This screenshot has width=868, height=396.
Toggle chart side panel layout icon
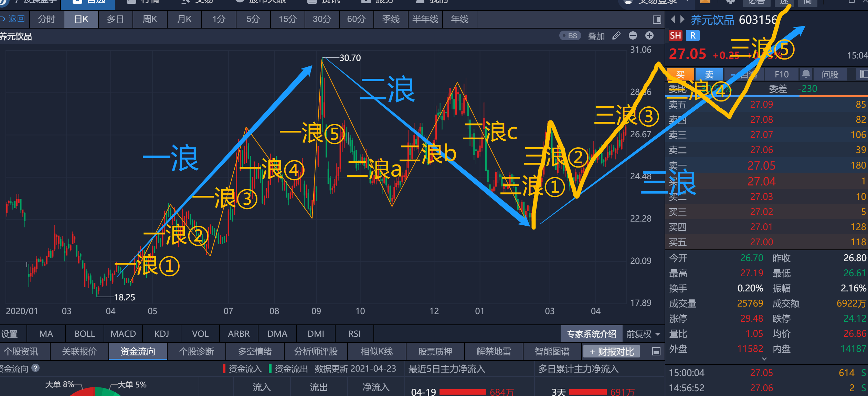pyautogui.click(x=657, y=20)
